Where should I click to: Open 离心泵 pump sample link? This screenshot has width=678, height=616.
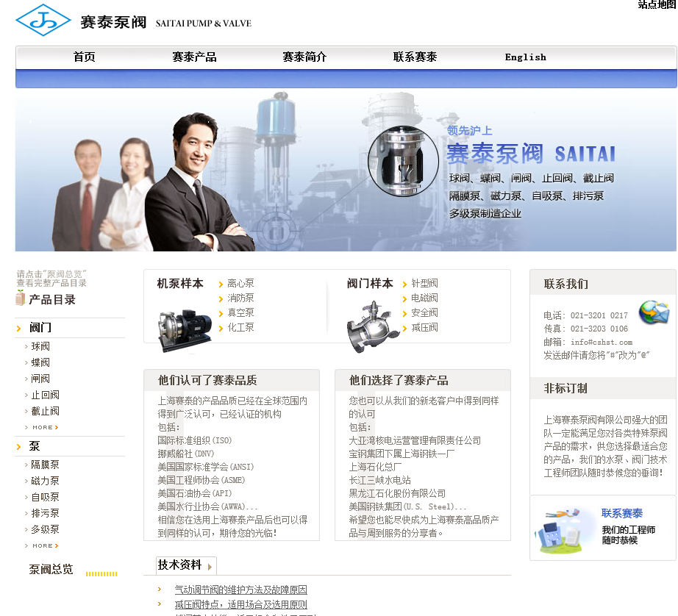click(241, 283)
